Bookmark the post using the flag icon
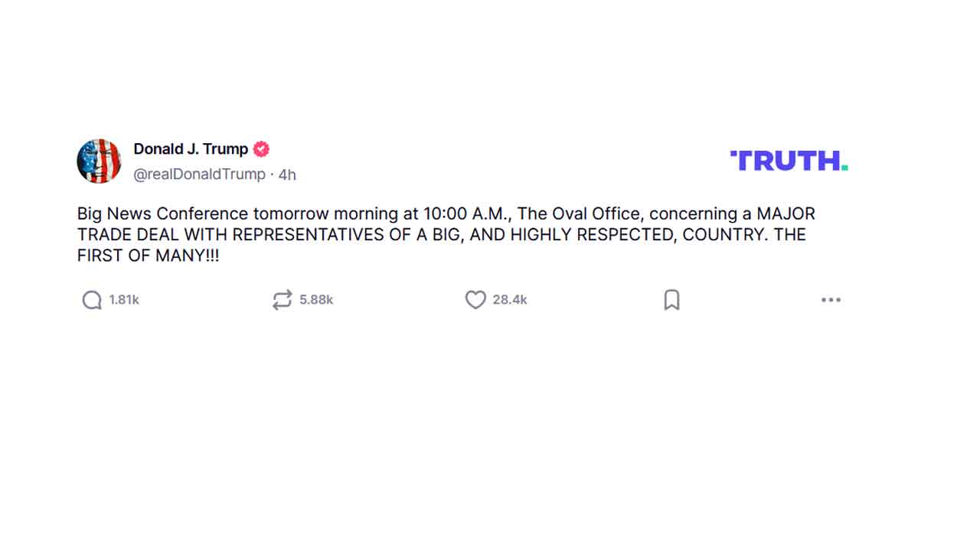Screen dimensions: 980x551 pyautogui.click(x=672, y=300)
